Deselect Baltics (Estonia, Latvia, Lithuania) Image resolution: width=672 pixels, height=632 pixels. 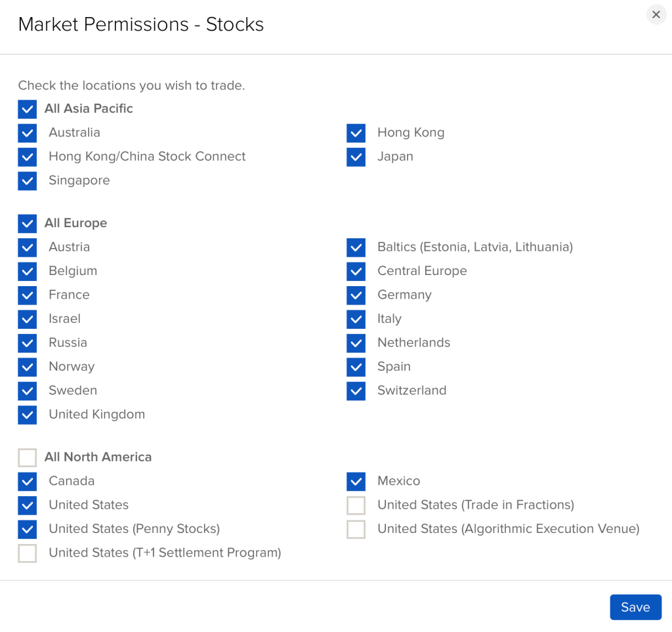point(356,247)
